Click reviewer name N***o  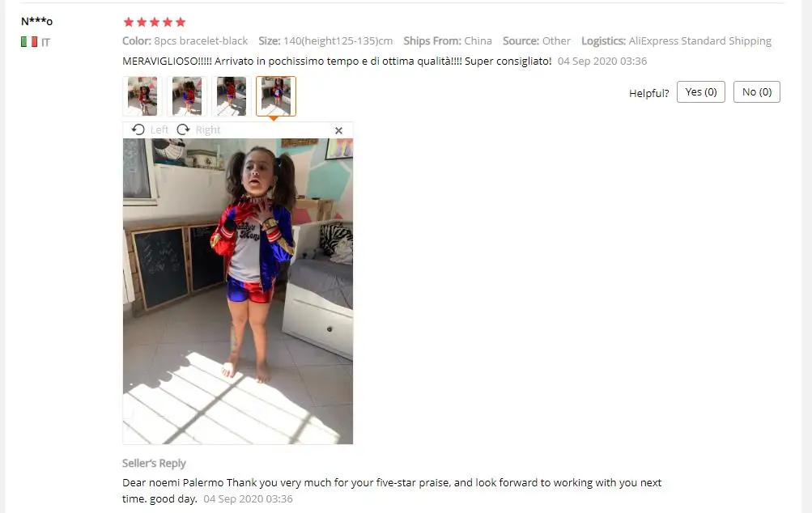coord(36,21)
